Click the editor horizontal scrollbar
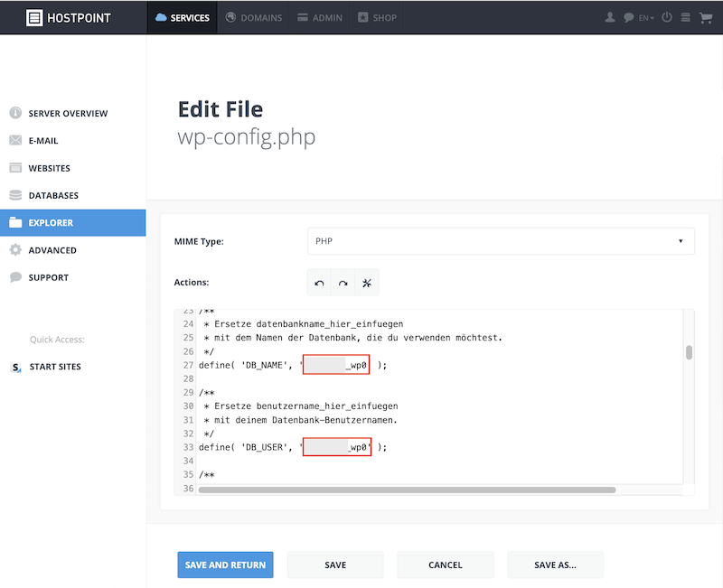This screenshot has width=723, height=588. click(x=408, y=490)
